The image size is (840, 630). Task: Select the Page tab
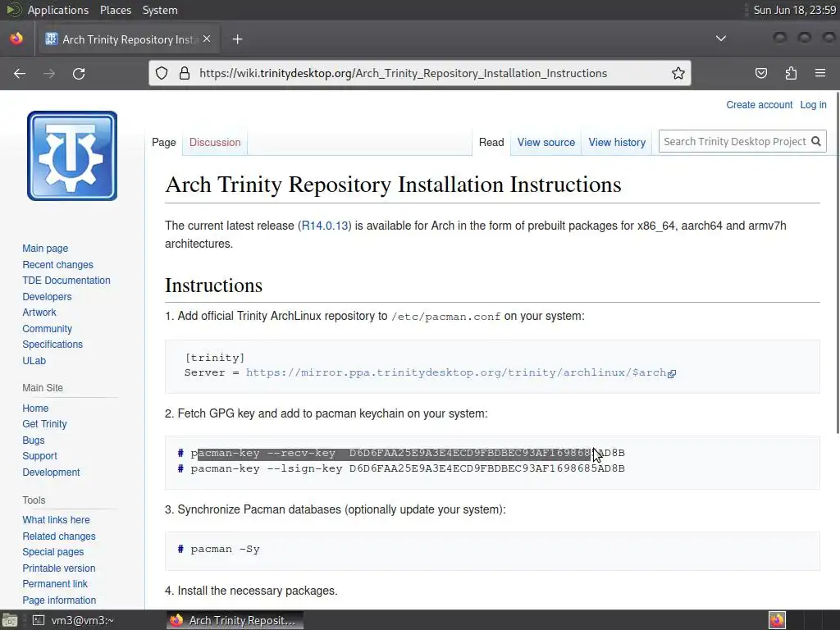tap(164, 143)
